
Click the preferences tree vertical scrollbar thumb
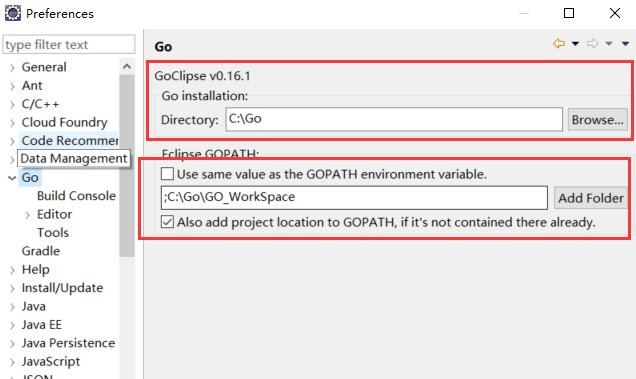click(127, 166)
